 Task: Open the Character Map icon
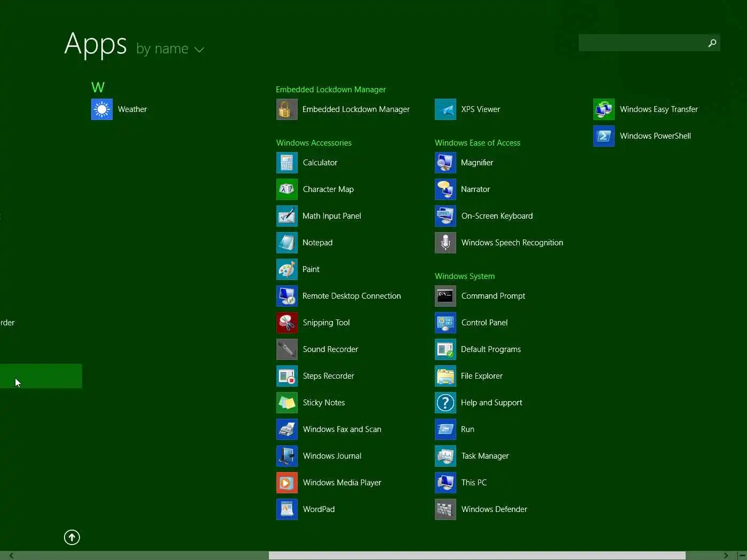[287, 189]
